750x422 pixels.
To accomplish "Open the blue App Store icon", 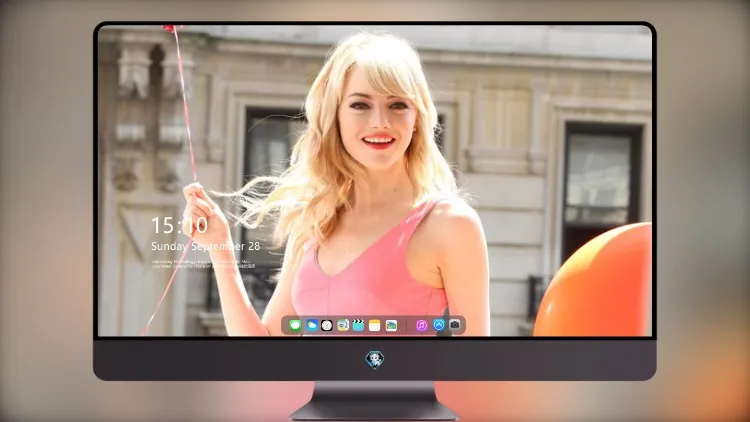I will (x=439, y=325).
